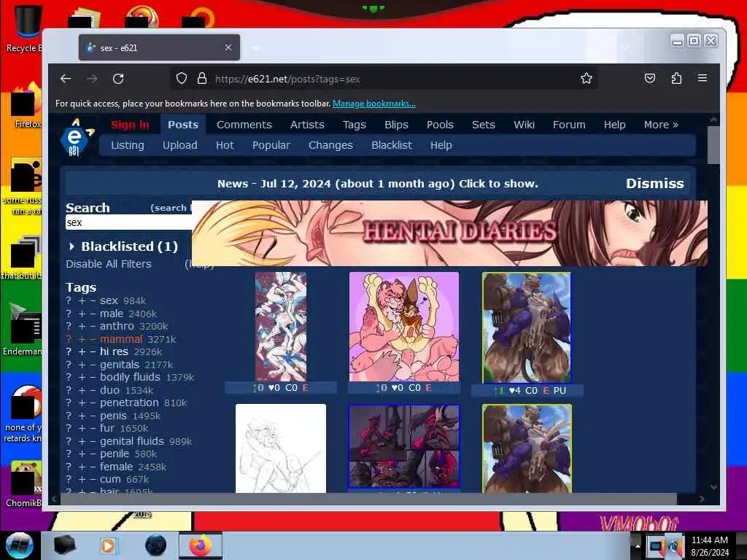Open the Windows Start orb
Viewport: 747px width, 560px height.
click(x=19, y=545)
